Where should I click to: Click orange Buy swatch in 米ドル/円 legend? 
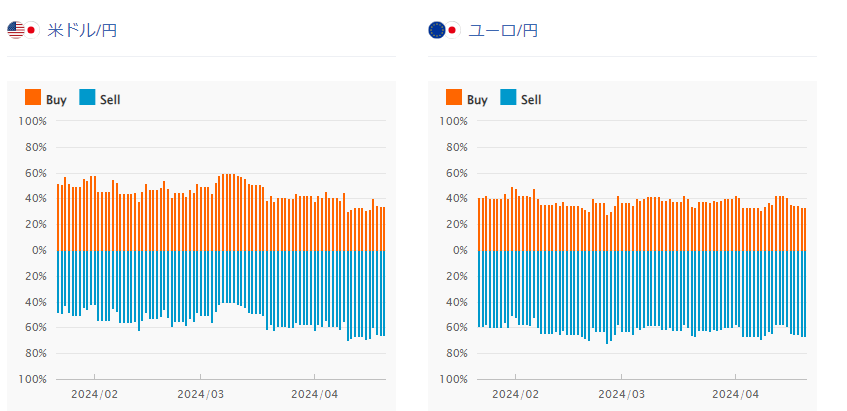pyautogui.click(x=33, y=98)
